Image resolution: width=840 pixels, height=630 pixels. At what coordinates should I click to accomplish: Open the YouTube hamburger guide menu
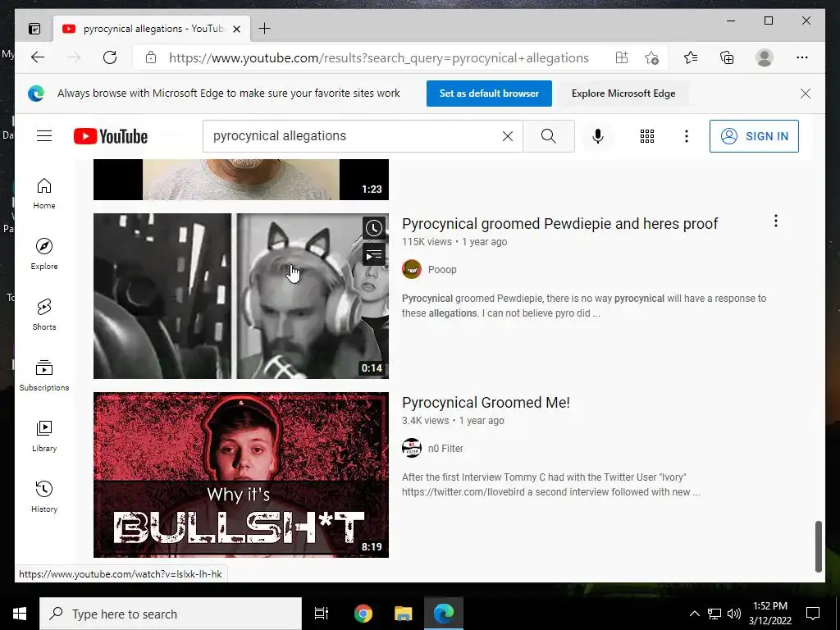(44, 136)
